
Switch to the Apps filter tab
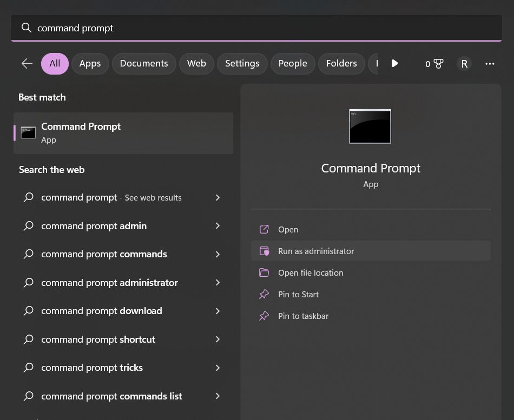90,64
